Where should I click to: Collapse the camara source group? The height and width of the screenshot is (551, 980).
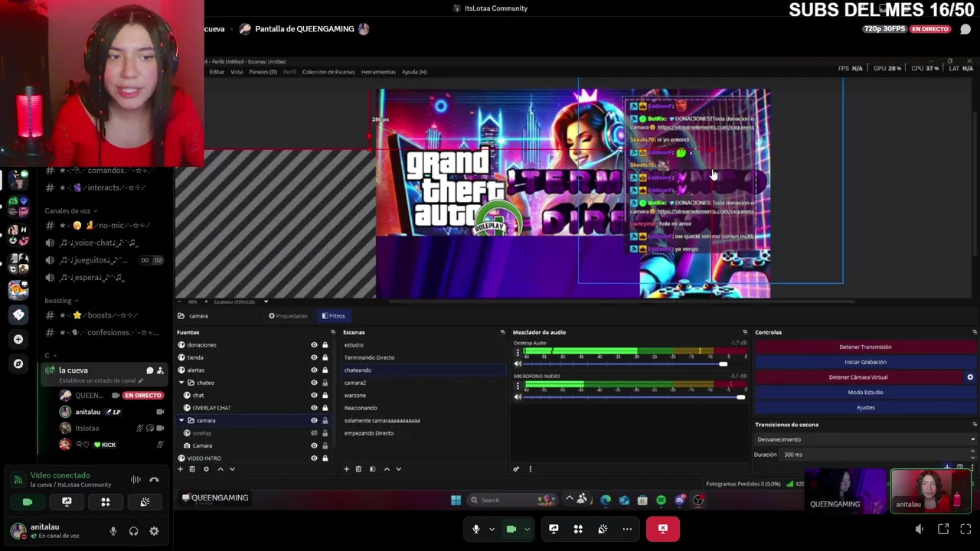coord(181,420)
